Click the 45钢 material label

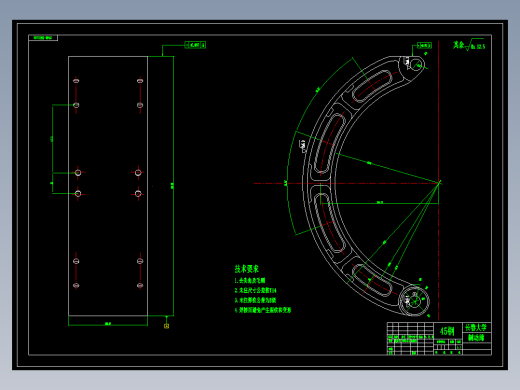(447, 331)
